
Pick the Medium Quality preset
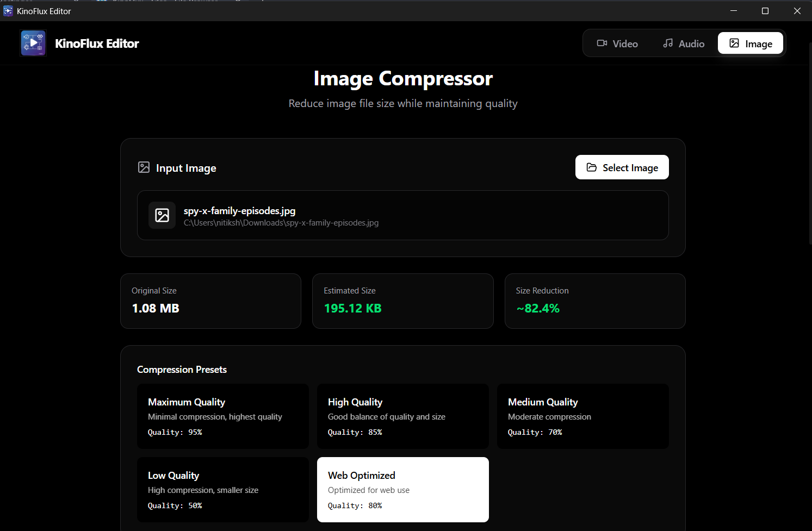point(582,416)
